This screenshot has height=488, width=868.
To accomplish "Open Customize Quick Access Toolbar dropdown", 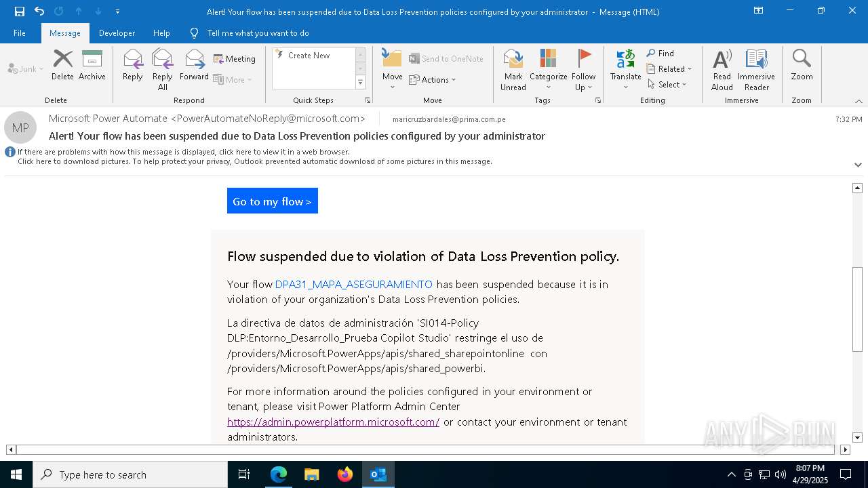I will pos(118,11).
